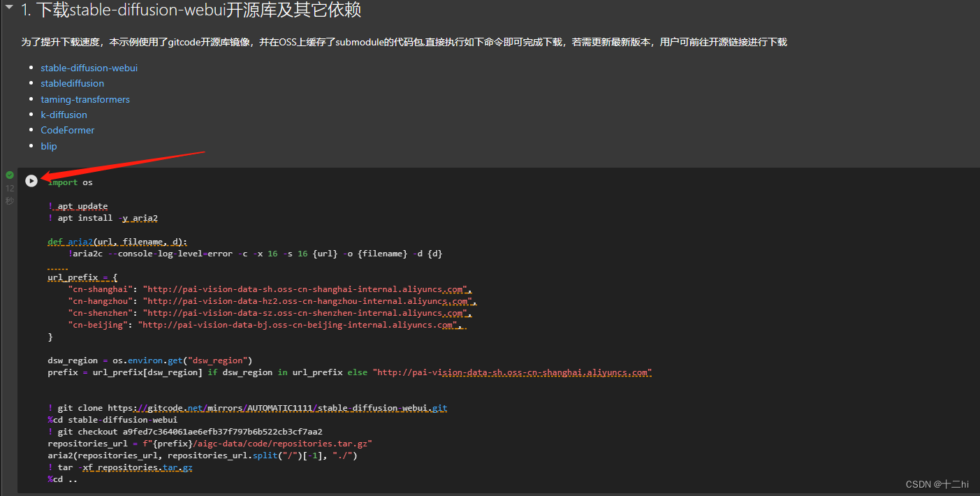Image resolution: width=980 pixels, height=496 pixels.
Task: Click the "cn-shanghai" URL entry line
Action: pyautogui.click(x=270, y=289)
